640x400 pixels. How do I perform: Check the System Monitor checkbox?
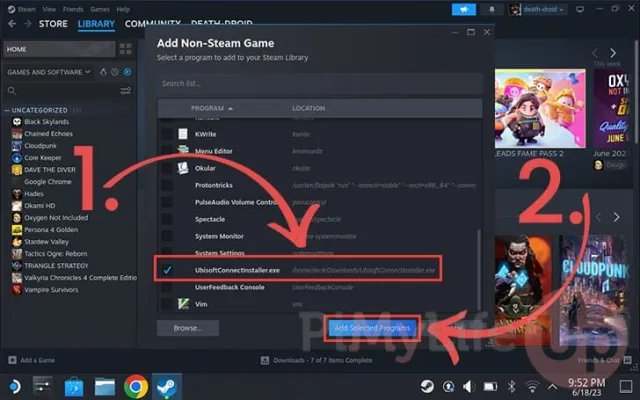point(167,236)
